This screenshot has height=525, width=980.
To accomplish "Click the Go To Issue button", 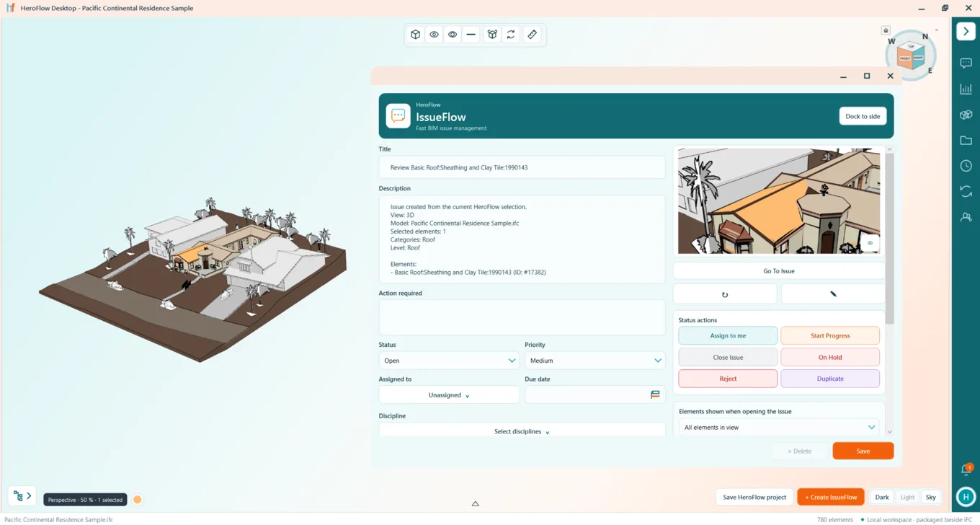I will point(779,271).
